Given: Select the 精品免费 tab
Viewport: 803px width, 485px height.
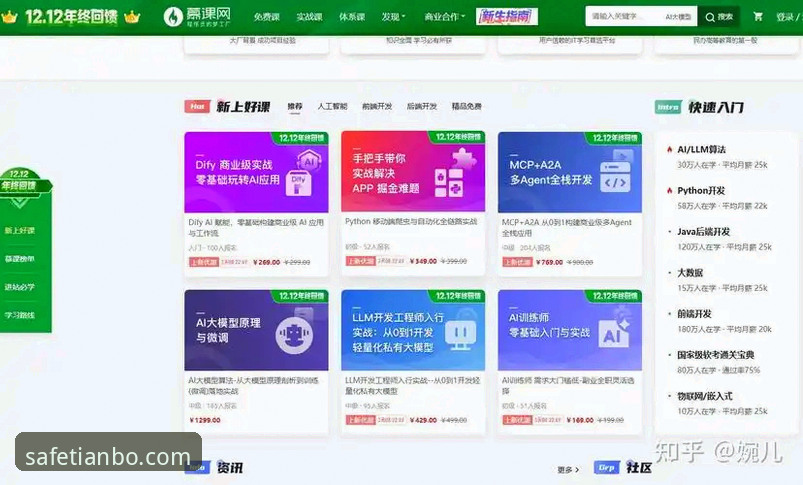Looking at the screenshot, I should [467, 107].
